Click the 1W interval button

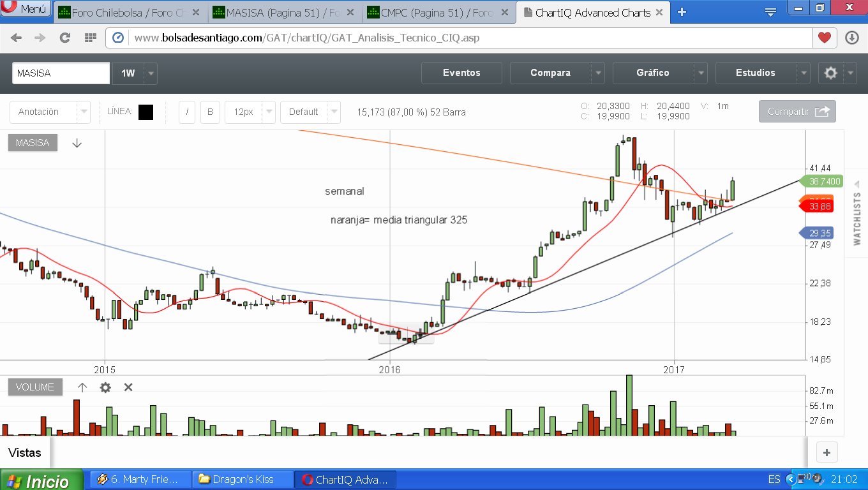[128, 73]
